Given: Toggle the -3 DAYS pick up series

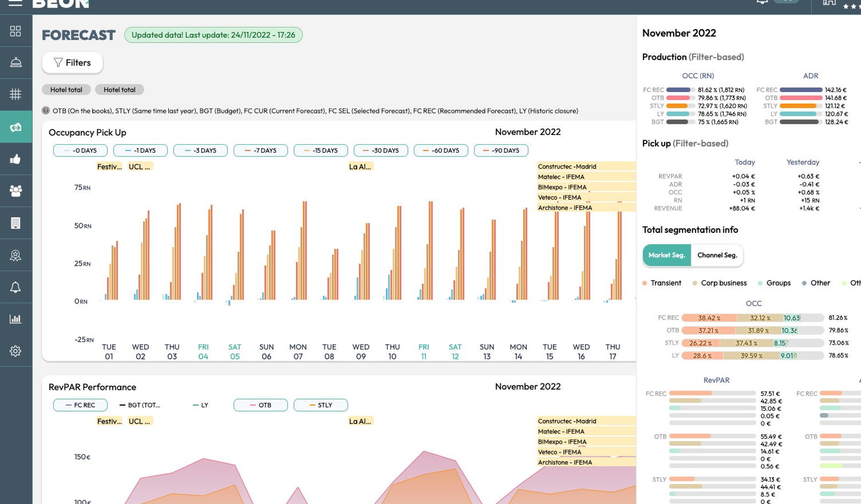Looking at the screenshot, I should 201,151.
